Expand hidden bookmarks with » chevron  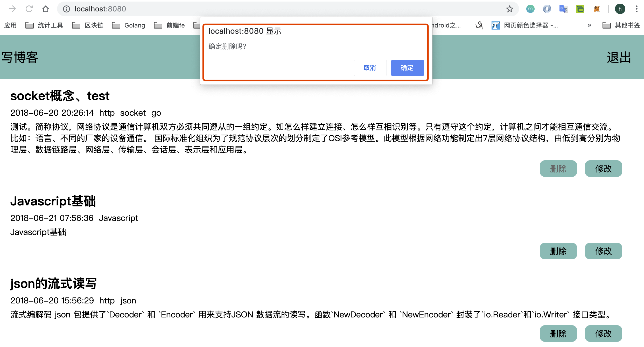point(589,25)
